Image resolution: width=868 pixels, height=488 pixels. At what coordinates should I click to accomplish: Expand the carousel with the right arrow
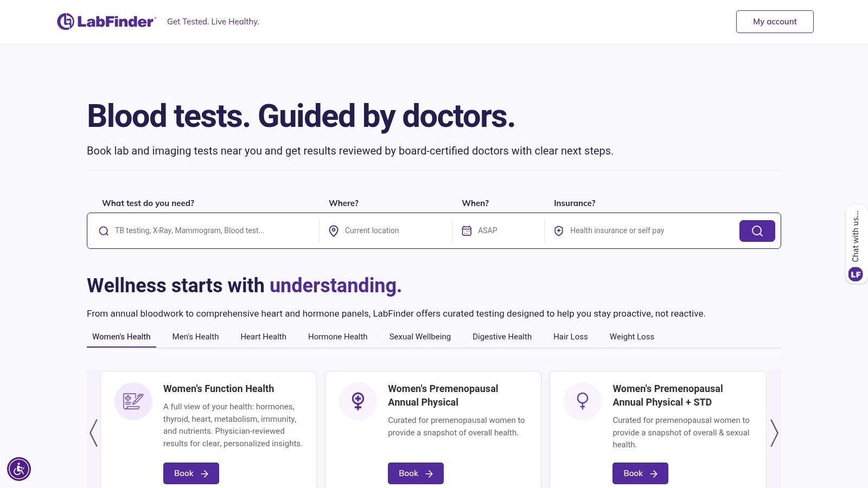(x=775, y=433)
